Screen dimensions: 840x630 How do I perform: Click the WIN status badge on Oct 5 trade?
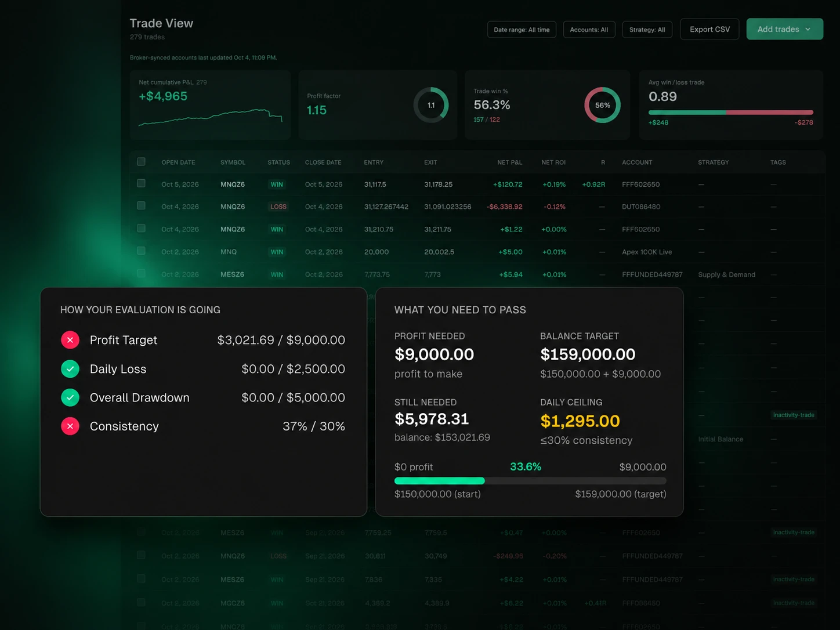(x=277, y=184)
